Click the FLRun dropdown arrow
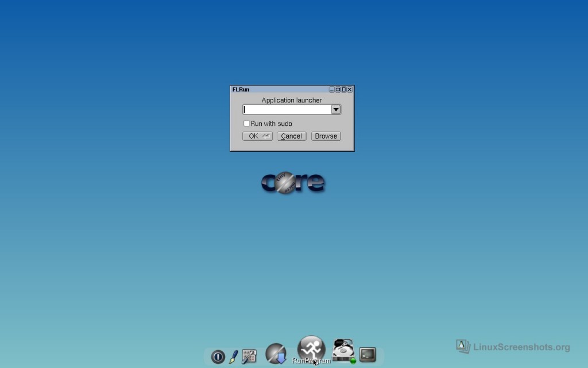 [x=336, y=109]
